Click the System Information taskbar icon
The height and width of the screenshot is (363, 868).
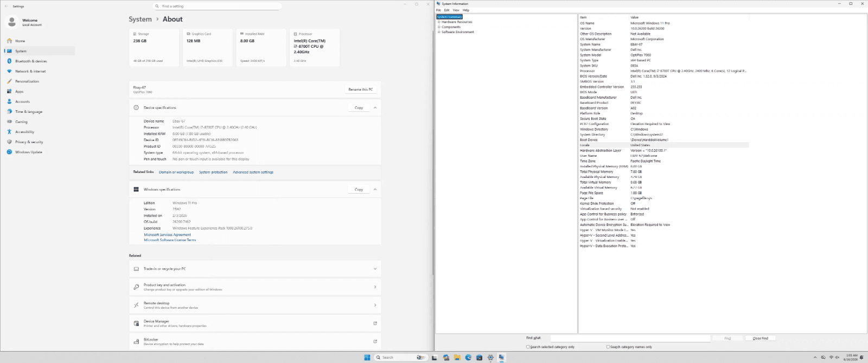pyautogui.click(x=501, y=358)
